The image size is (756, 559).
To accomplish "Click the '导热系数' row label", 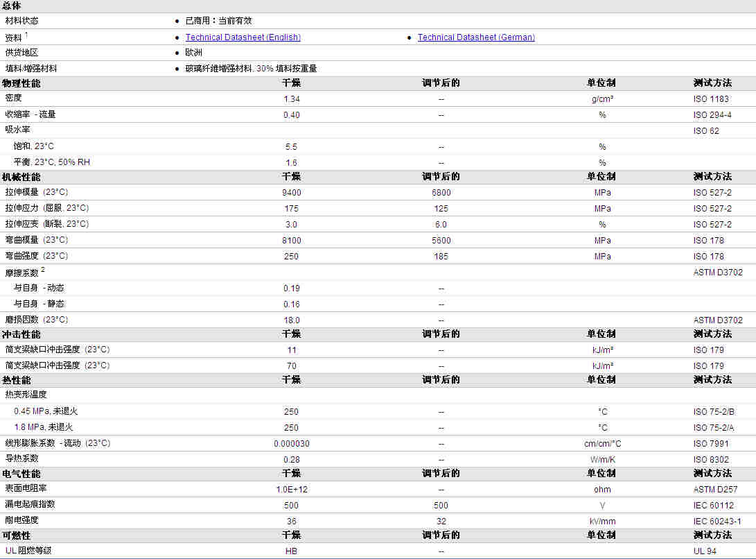I will coord(21,458).
